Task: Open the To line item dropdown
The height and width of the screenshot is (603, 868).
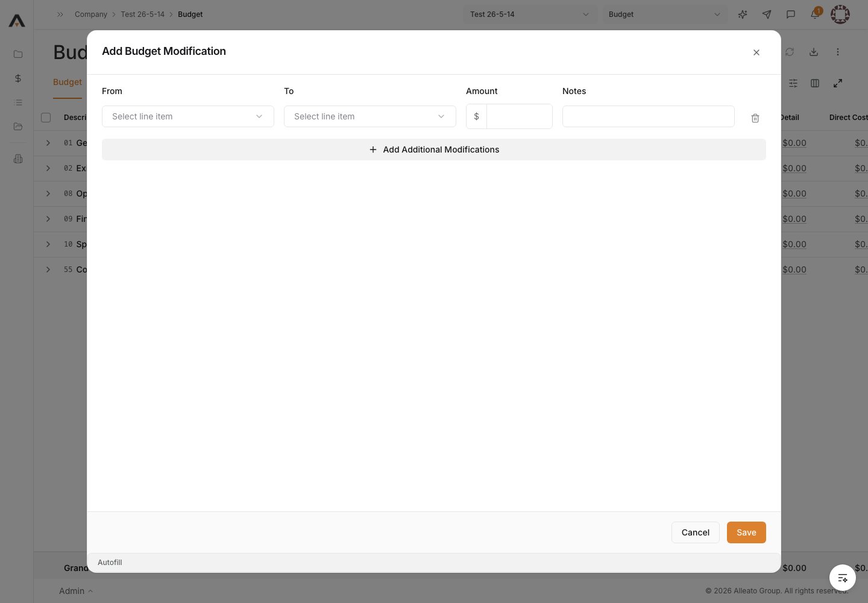Action: click(370, 116)
